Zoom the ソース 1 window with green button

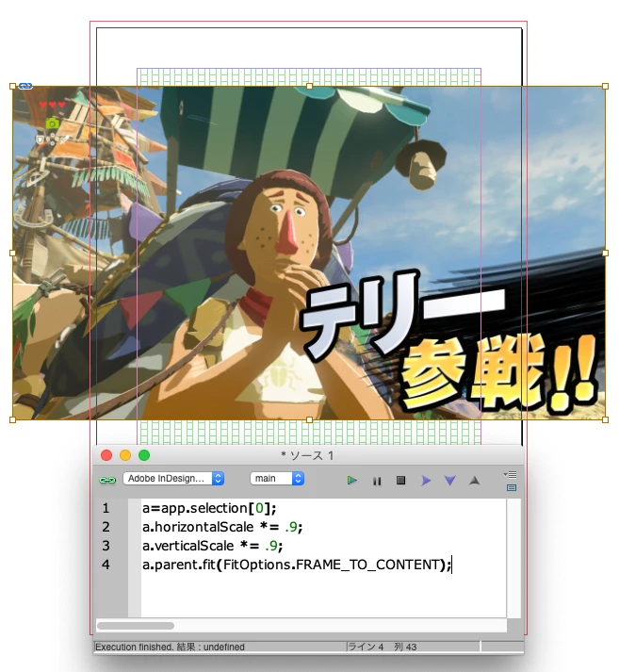point(144,455)
